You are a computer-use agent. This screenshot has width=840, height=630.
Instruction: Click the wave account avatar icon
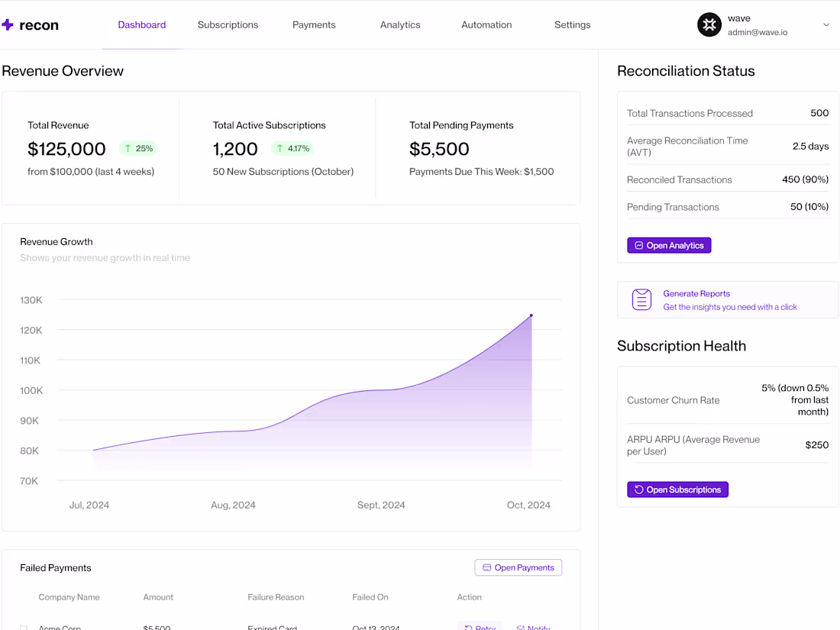pyautogui.click(x=709, y=24)
